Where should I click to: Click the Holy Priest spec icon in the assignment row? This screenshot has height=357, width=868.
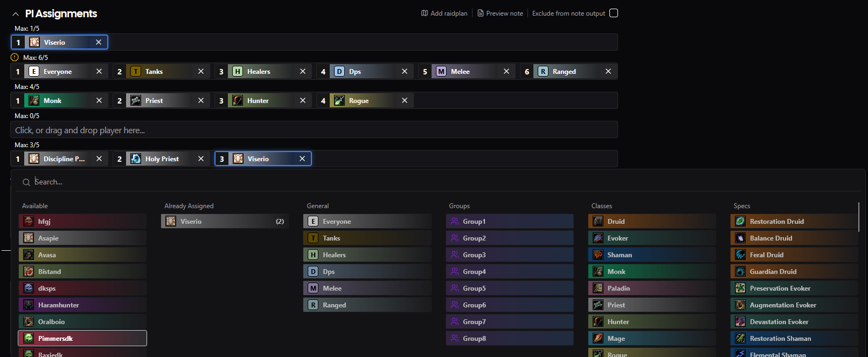[136, 159]
